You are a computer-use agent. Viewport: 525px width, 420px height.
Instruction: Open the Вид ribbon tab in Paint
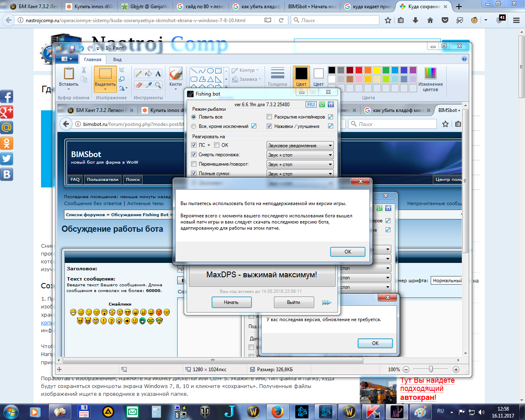tap(117, 59)
